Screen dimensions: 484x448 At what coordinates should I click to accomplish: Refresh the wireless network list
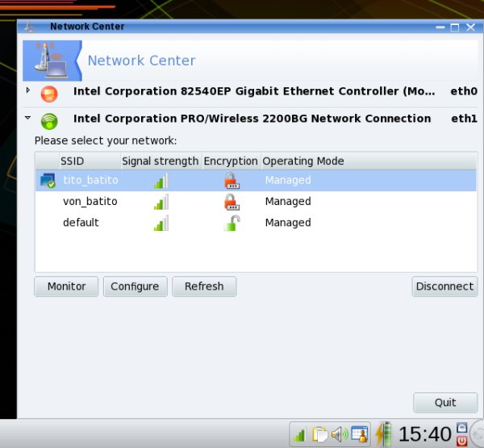pyautogui.click(x=204, y=287)
